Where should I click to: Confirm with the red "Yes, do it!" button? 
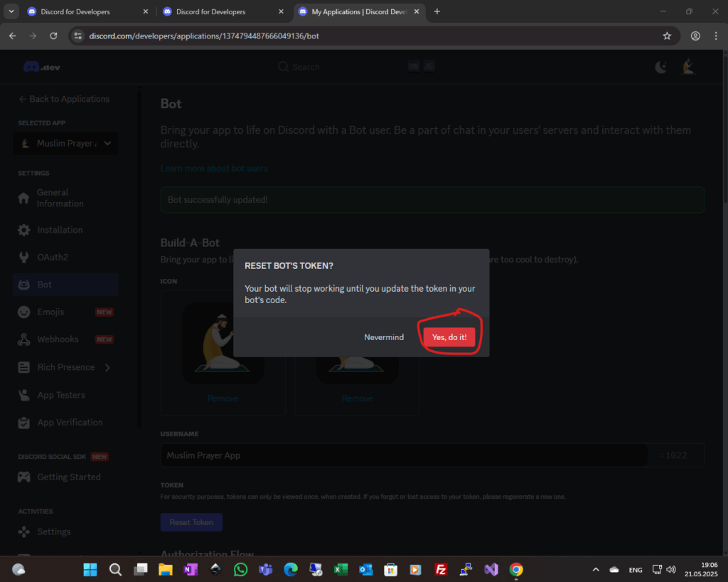click(449, 337)
